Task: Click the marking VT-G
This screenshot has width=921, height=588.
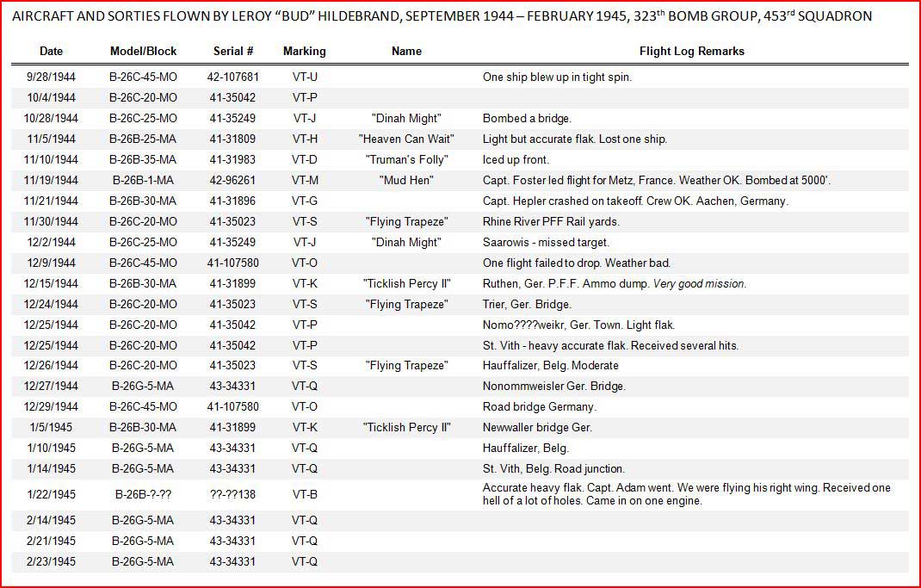Action: point(305,201)
